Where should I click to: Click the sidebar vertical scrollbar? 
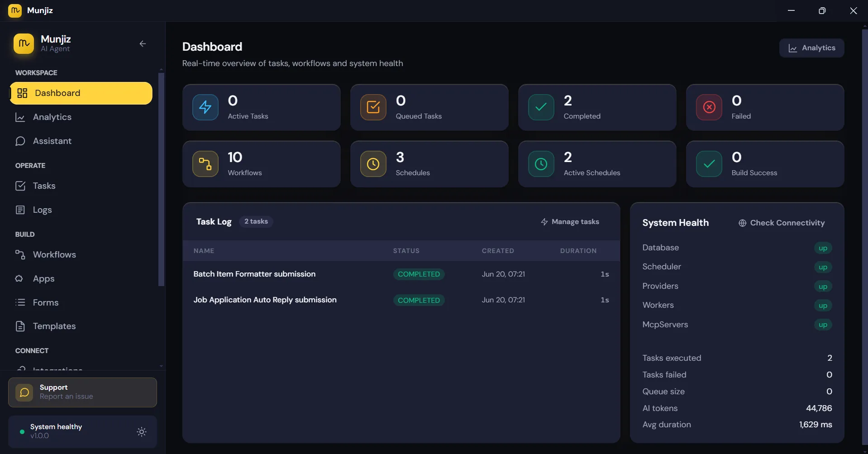tap(161, 179)
